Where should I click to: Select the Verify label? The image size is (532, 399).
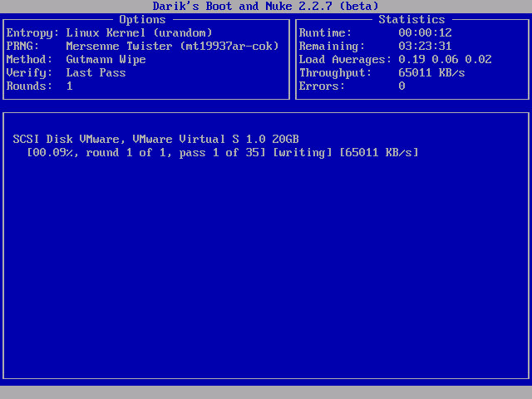click(29, 73)
